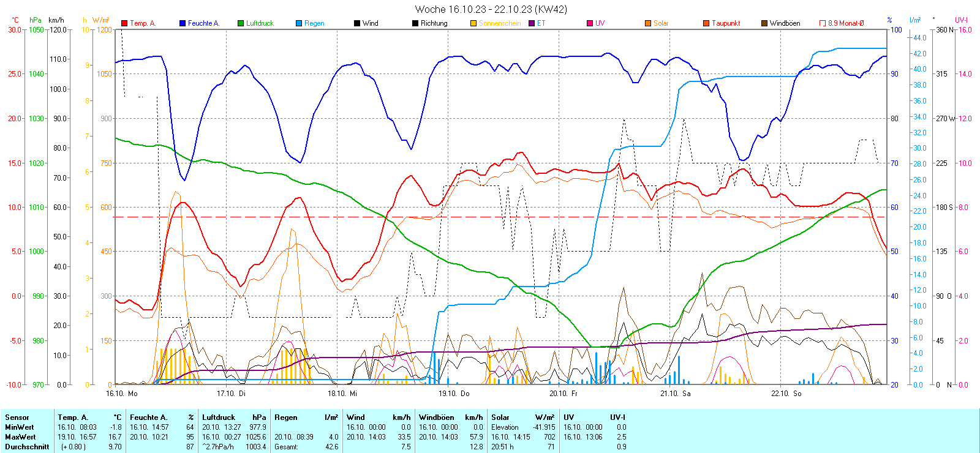This screenshot has width=980, height=453.
Task: Click the '20.10. 10:21' humidity maximum timestamp
Action: (x=149, y=437)
